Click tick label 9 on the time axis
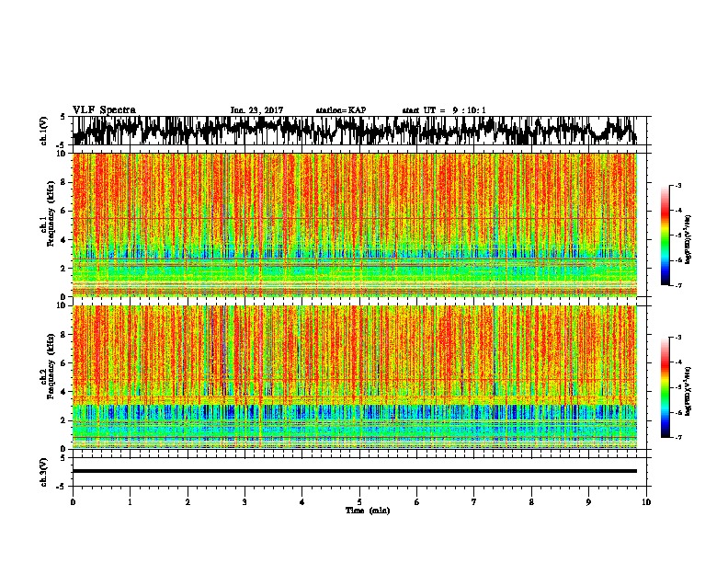Screen dimensions: 728x563 (x=588, y=501)
